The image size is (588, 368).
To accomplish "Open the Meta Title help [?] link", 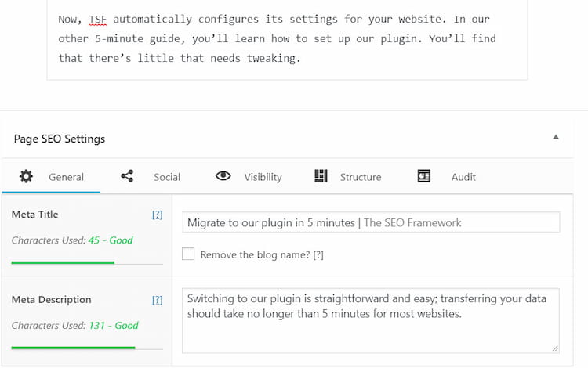I will (157, 215).
